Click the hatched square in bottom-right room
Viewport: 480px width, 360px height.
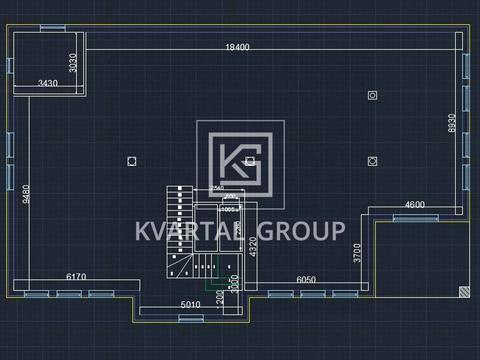[x=464, y=292]
